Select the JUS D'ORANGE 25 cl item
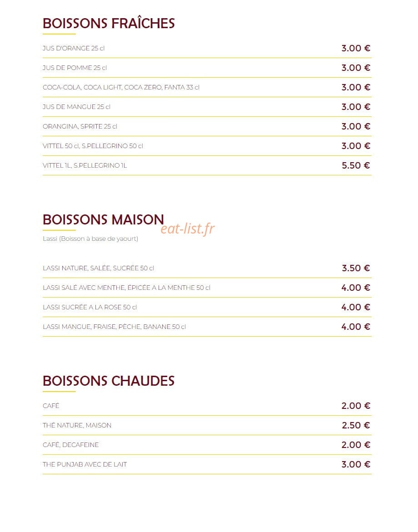 click(74, 48)
